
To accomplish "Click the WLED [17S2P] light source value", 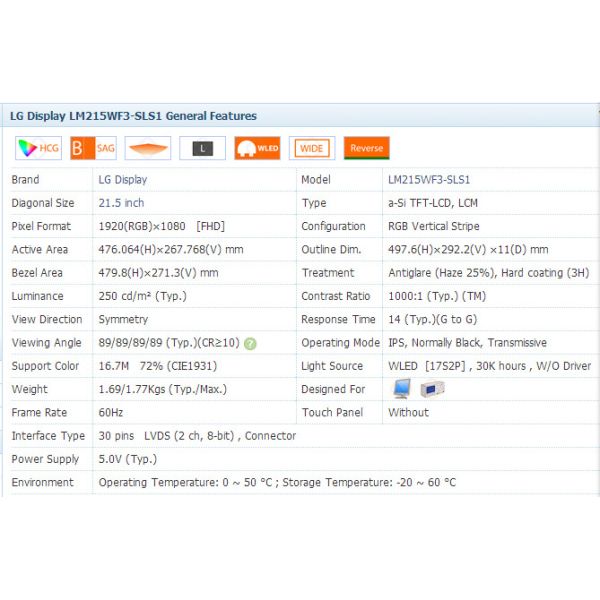I will 489,366.
